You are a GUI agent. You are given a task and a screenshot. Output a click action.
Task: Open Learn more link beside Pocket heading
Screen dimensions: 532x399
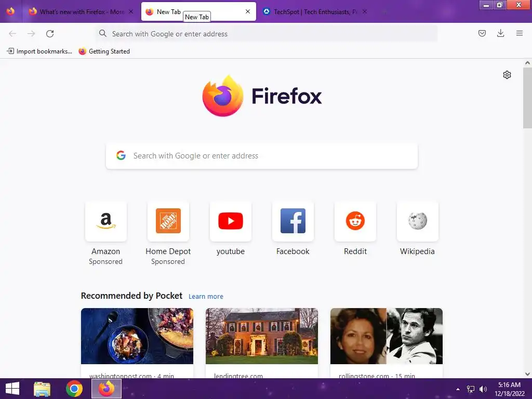coord(206,296)
